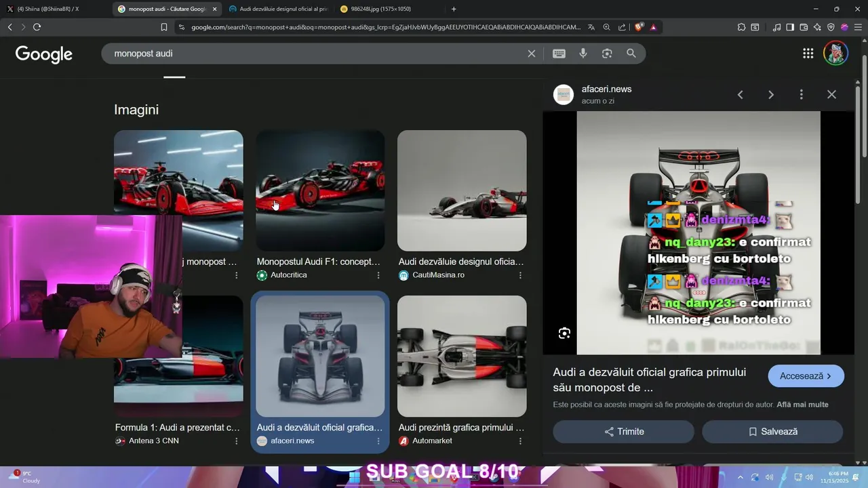Search by image with Google Lens
The image size is (868, 488).
(x=607, y=54)
